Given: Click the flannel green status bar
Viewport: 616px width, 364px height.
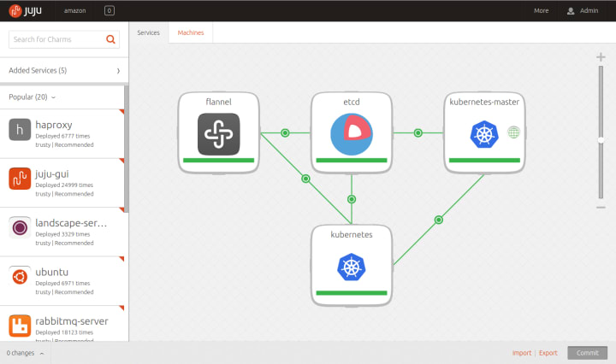Looking at the screenshot, I should [218, 160].
